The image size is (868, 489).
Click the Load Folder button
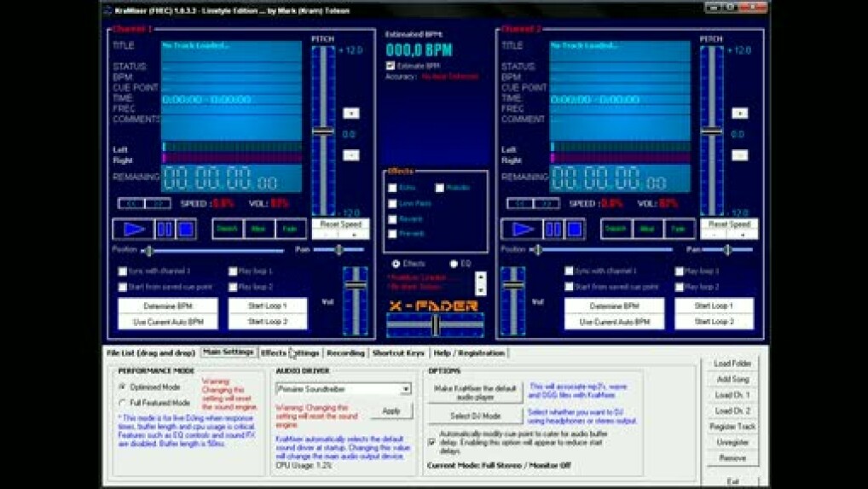pyautogui.click(x=732, y=364)
